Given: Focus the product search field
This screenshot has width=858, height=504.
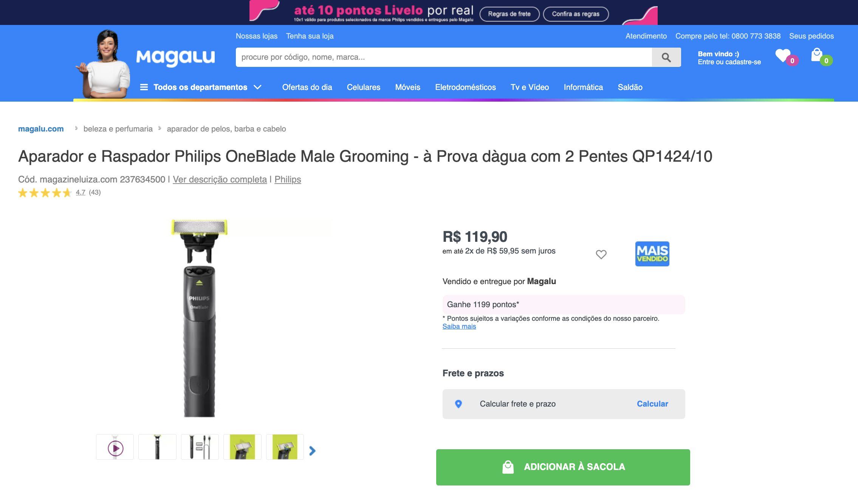Looking at the screenshot, I should point(444,57).
